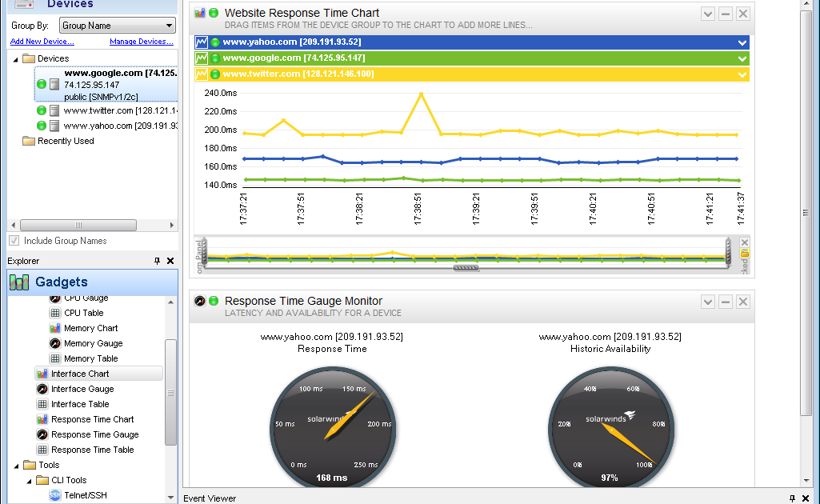Click the chart icon on the www.yahoo.com row
This screenshot has width=820, height=504.
click(201, 42)
